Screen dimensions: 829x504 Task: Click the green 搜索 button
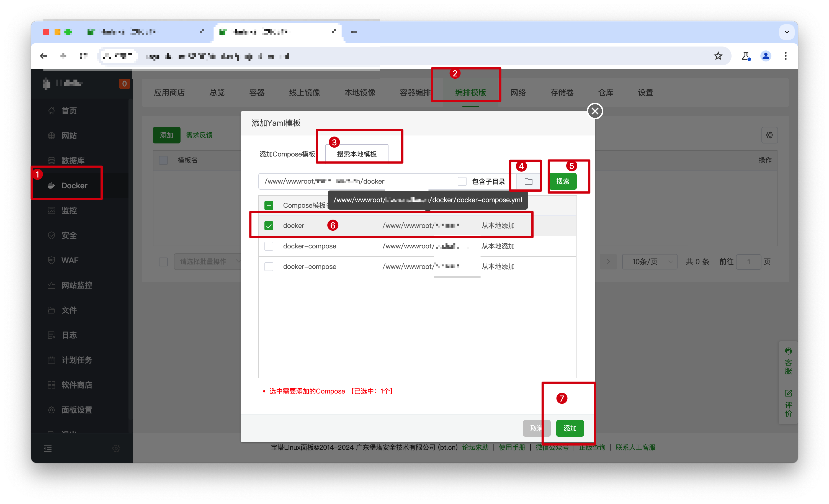tap(563, 181)
